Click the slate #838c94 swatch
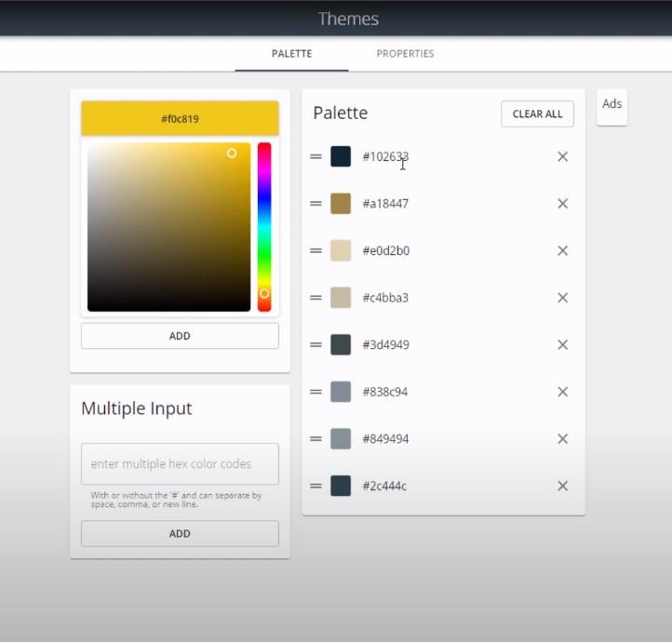This screenshot has width=672, height=642. point(341,392)
